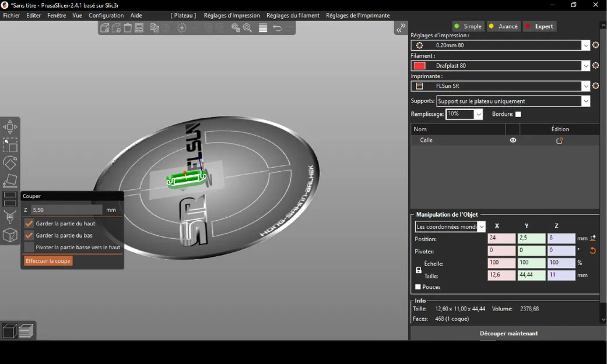Toggle visibility eye for Calle object
The image size is (607, 364).
(513, 140)
